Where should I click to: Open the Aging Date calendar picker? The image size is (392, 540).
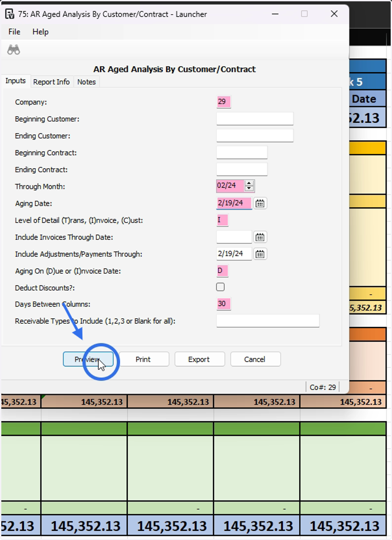point(260,203)
